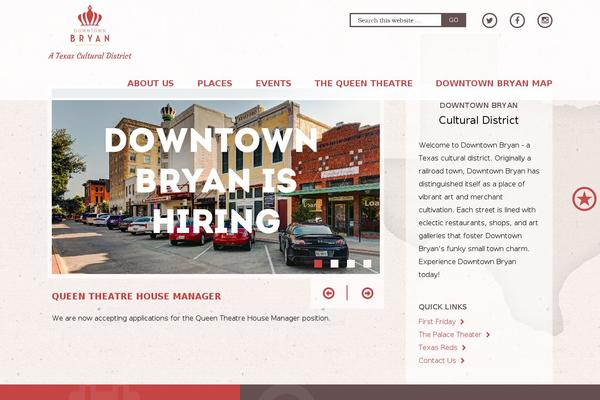Go to previous slide with left arrow
Viewport: 600px width, 400px height.
(x=328, y=293)
